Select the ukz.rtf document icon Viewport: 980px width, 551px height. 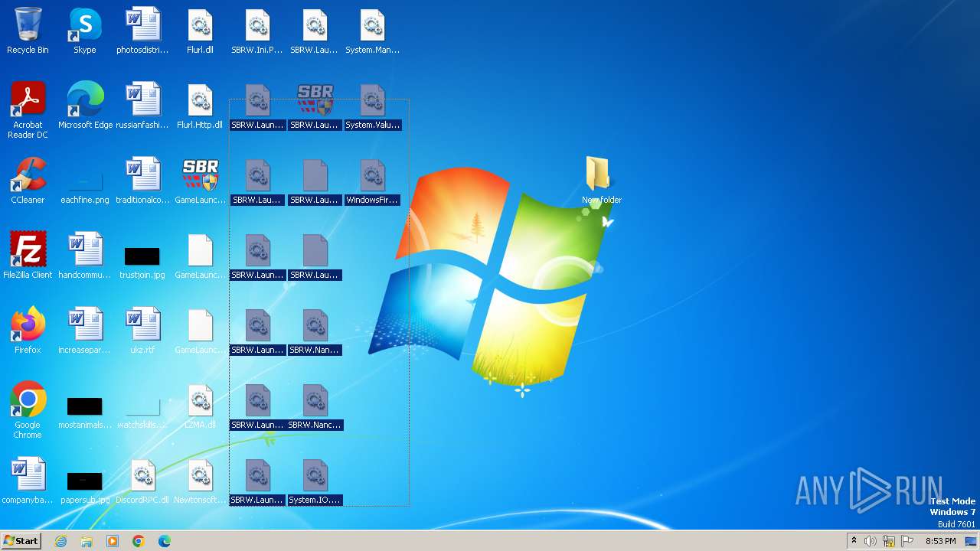click(142, 331)
